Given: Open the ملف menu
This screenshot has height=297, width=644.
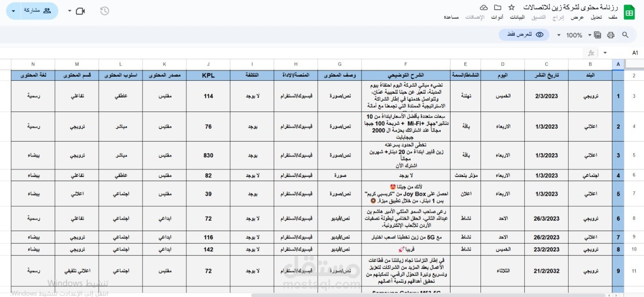Looking at the screenshot, I should (x=613, y=17).
